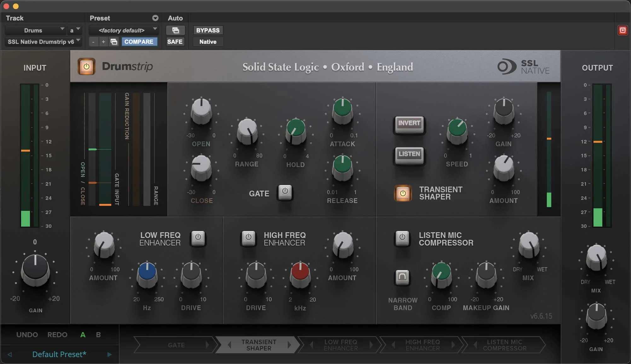The image size is (631, 364).
Task: Select the Low Freq Enhancer order tab
Action: click(x=340, y=345)
